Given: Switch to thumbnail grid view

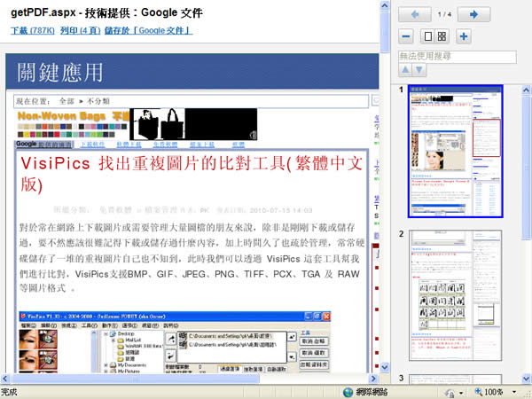Looking at the screenshot, I should pyautogui.click(x=442, y=36).
